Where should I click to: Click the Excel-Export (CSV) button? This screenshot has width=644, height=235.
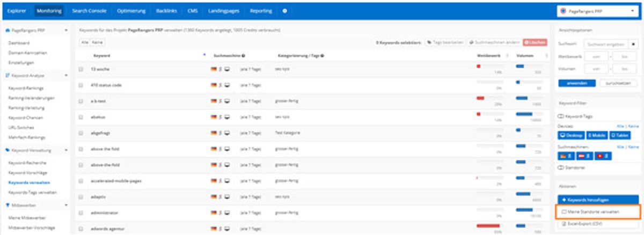click(x=599, y=223)
